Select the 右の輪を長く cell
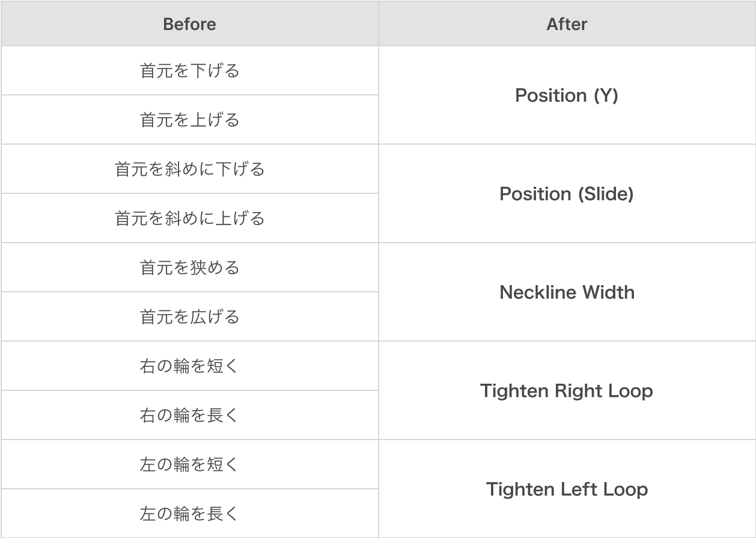 tap(189, 415)
